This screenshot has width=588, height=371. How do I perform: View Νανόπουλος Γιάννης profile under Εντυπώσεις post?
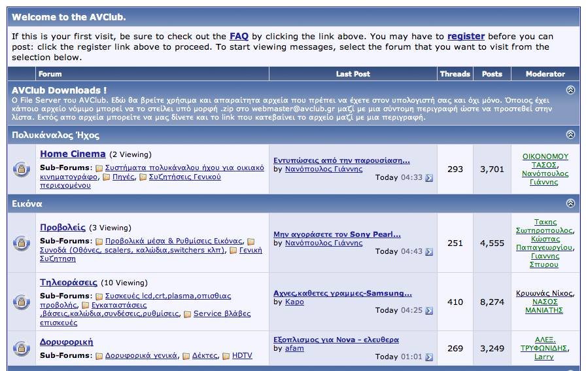tap(324, 169)
